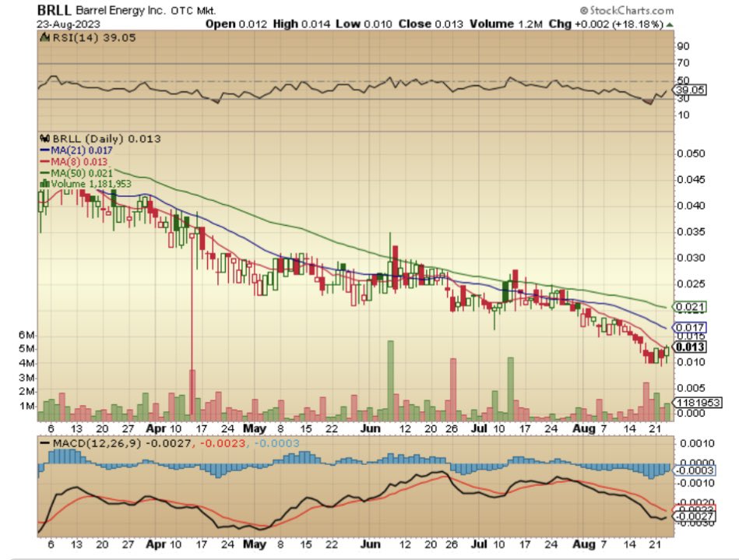The width and height of the screenshot is (739, 560).
Task: Click the Volume 1.2M header value
Action: 506,24
